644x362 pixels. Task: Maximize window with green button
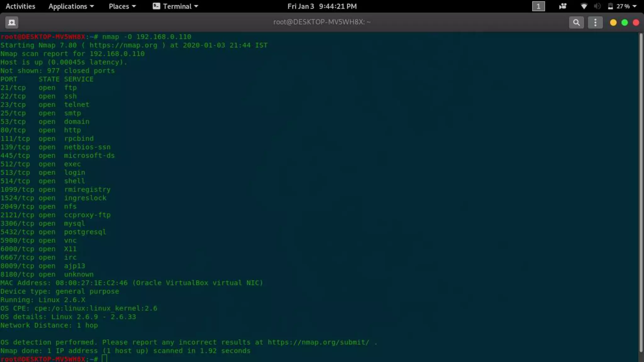(625, 22)
